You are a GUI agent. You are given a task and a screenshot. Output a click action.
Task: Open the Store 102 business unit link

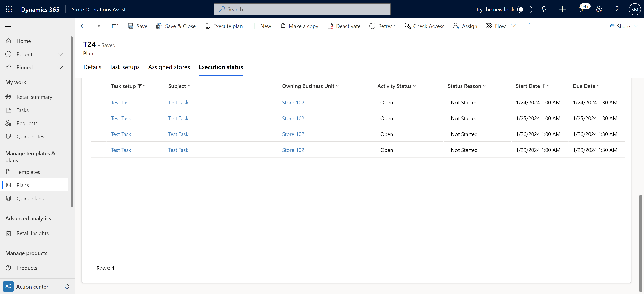point(293,102)
